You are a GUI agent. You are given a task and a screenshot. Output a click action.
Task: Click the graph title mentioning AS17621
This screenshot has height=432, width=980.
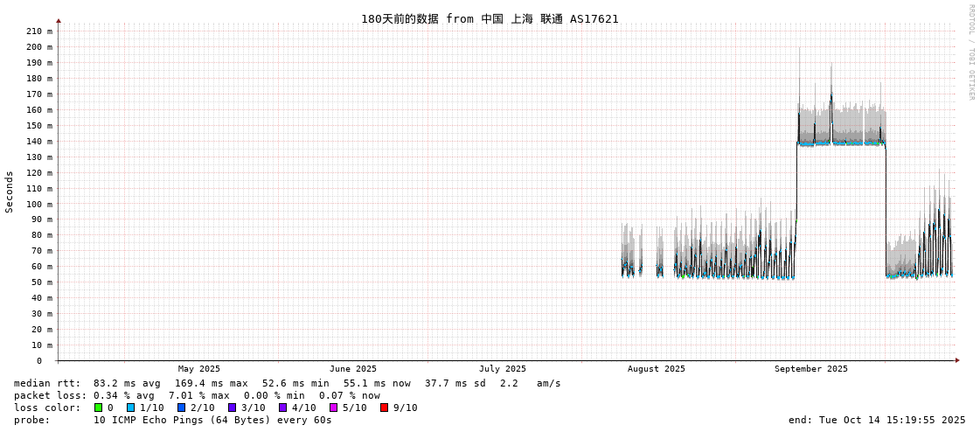pyautogui.click(x=490, y=19)
